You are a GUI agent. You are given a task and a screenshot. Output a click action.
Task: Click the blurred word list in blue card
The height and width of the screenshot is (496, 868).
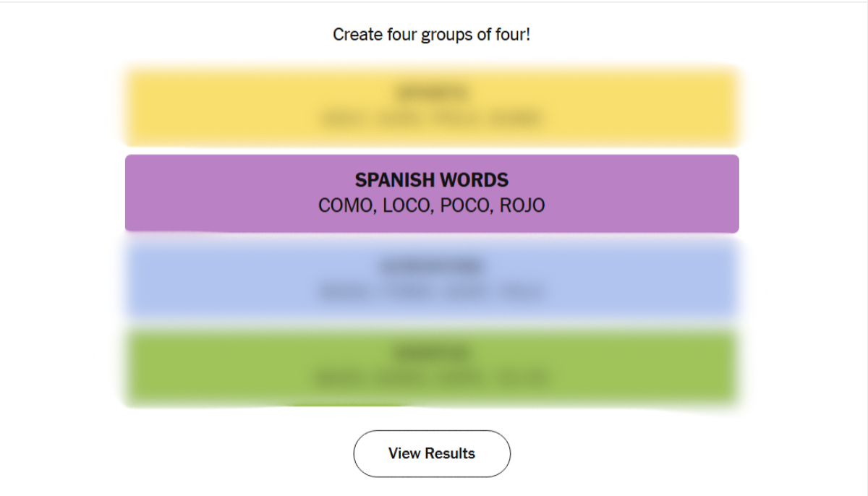point(432,292)
